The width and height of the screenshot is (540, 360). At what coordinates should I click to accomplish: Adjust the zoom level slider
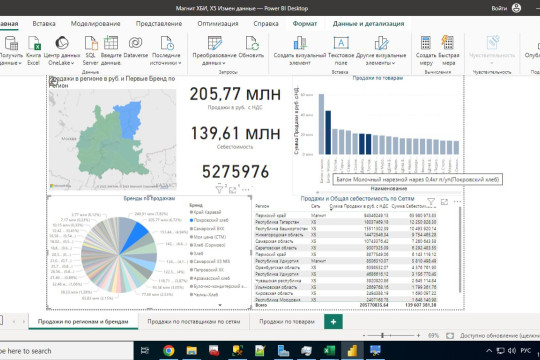click(x=382, y=335)
